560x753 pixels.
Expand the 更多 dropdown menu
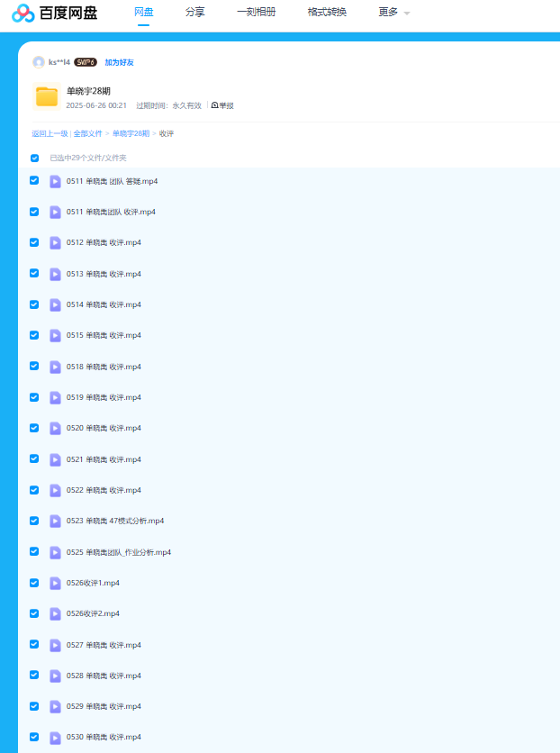click(393, 13)
